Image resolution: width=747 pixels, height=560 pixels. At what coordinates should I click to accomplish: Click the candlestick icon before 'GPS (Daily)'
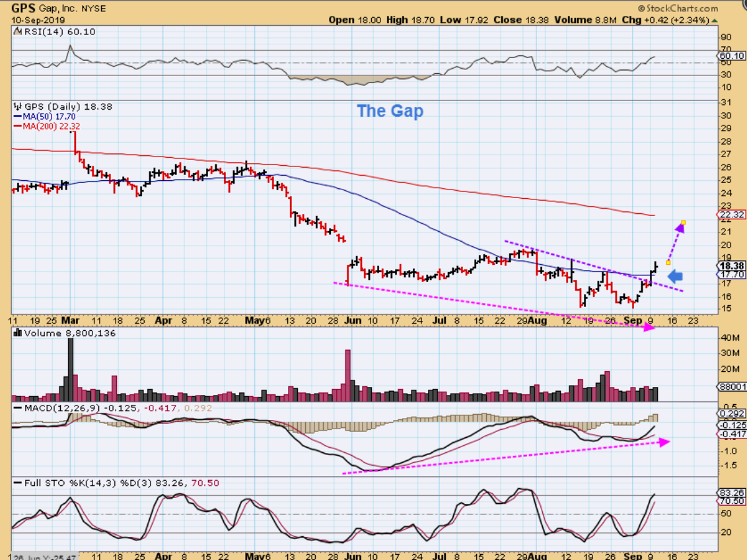coord(18,107)
